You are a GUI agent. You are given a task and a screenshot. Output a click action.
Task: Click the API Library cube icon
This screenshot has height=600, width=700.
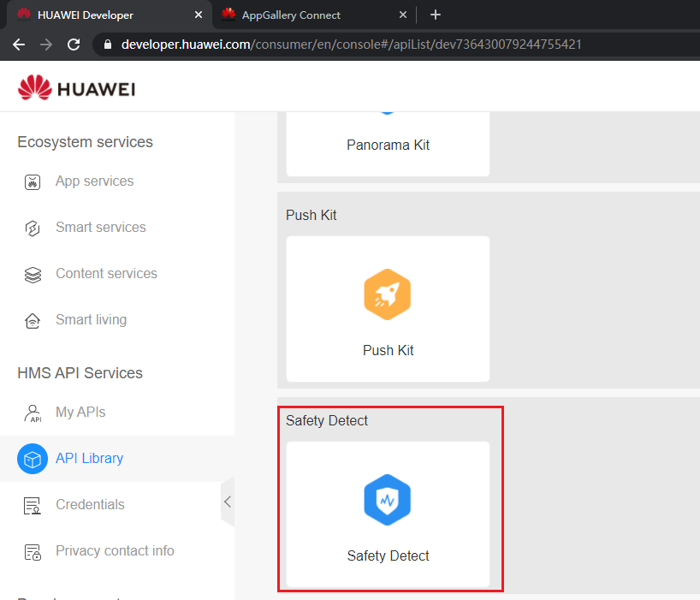coord(32,459)
